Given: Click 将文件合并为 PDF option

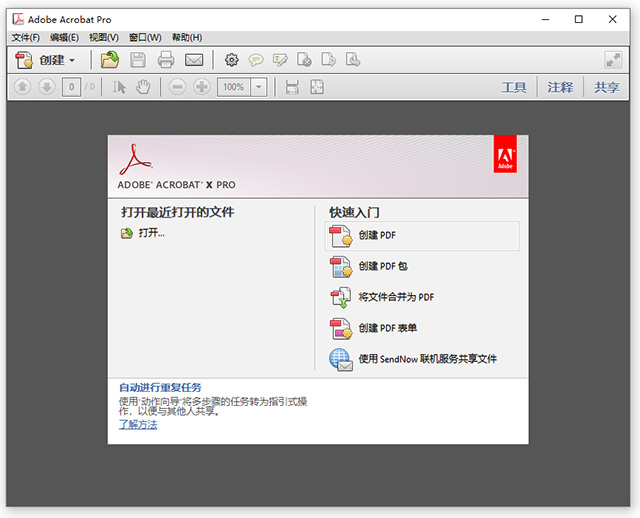Looking at the screenshot, I should [396, 297].
